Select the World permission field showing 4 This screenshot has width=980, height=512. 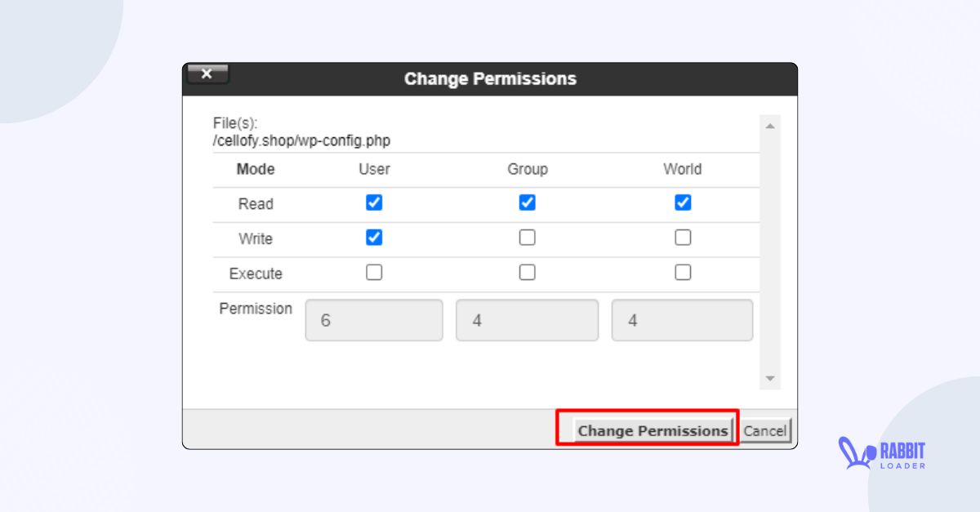click(683, 320)
